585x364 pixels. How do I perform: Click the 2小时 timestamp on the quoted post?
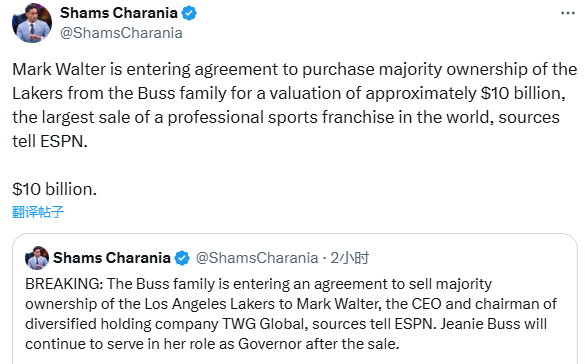pyautogui.click(x=350, y=258)
